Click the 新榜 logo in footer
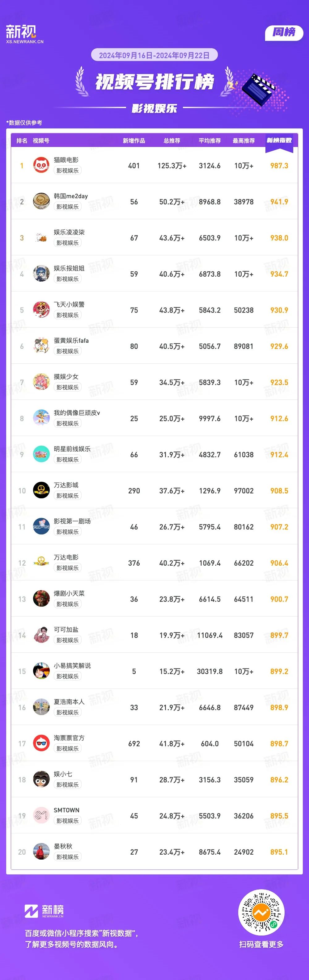 coord(44,911)
